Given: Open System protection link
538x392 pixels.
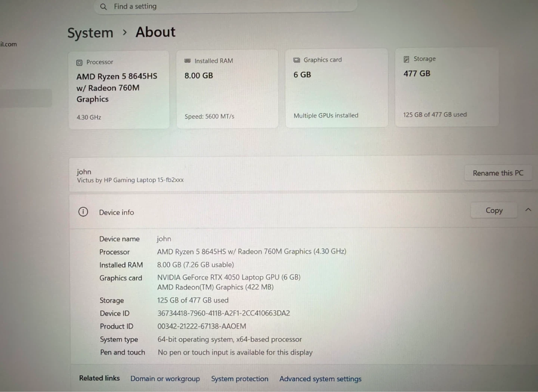Looking at the screenshot, I should 239,379.
